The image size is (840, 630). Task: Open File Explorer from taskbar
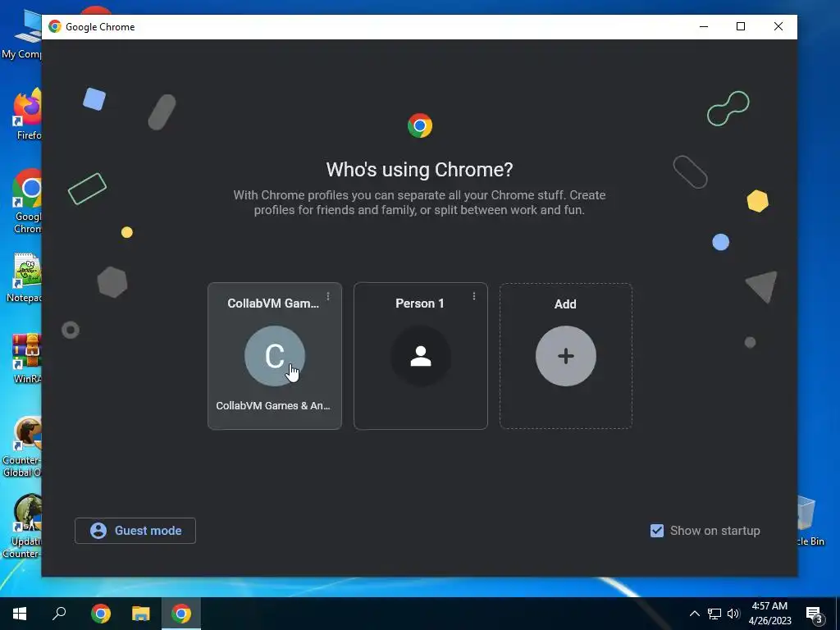click(141, 614)
